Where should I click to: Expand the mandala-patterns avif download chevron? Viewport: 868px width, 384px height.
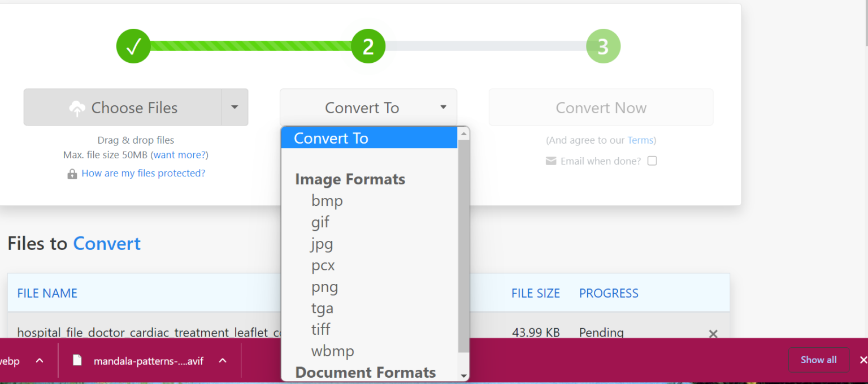coord(222,360)
